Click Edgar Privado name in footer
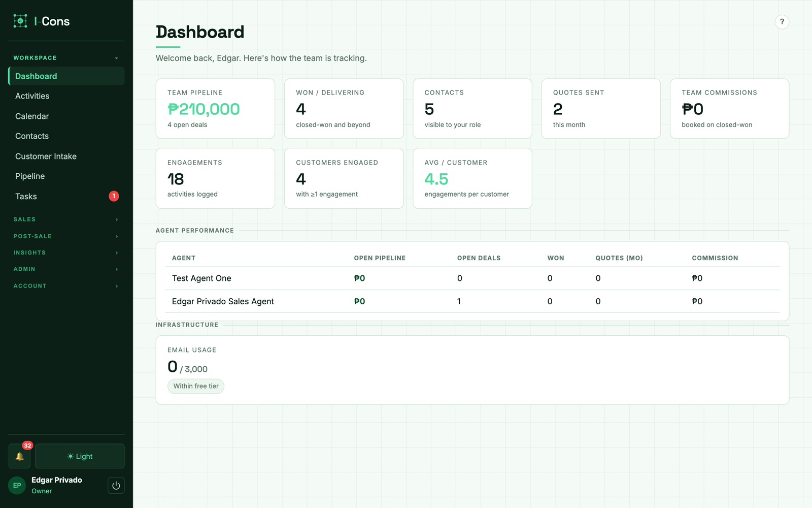The width and height of the screenshot is (812, 508). pos(57,480)
